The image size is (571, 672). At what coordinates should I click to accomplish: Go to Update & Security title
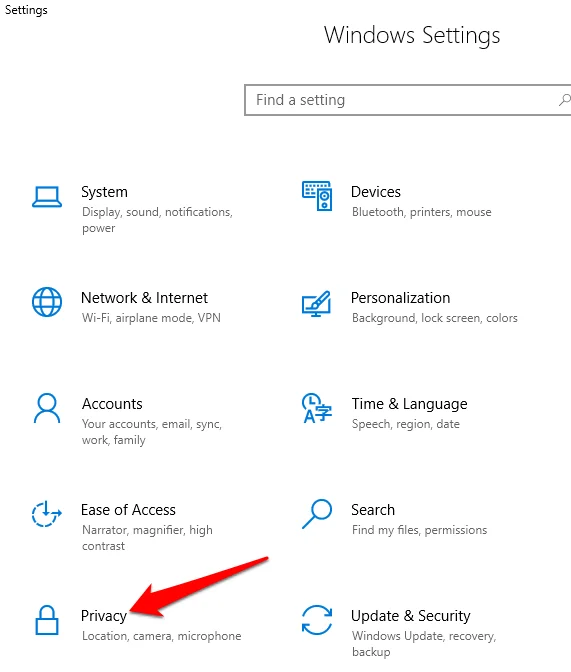click(411, 616)
